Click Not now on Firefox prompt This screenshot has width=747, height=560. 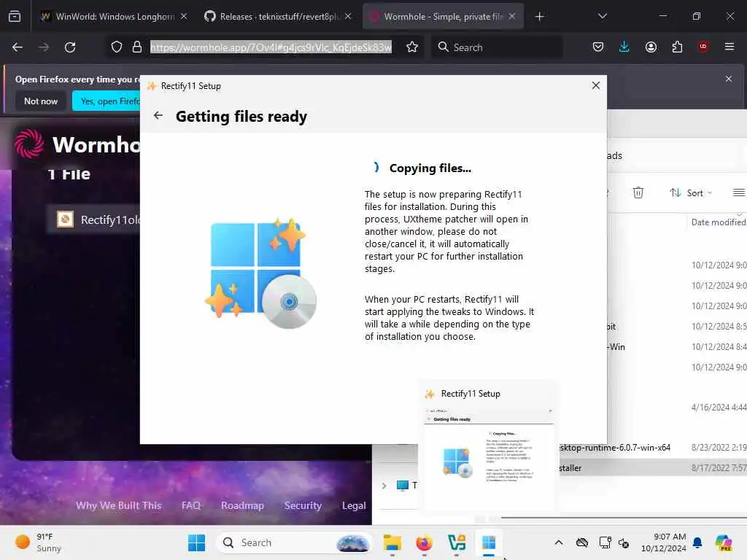pyautogui.click(x=41, y=101)
